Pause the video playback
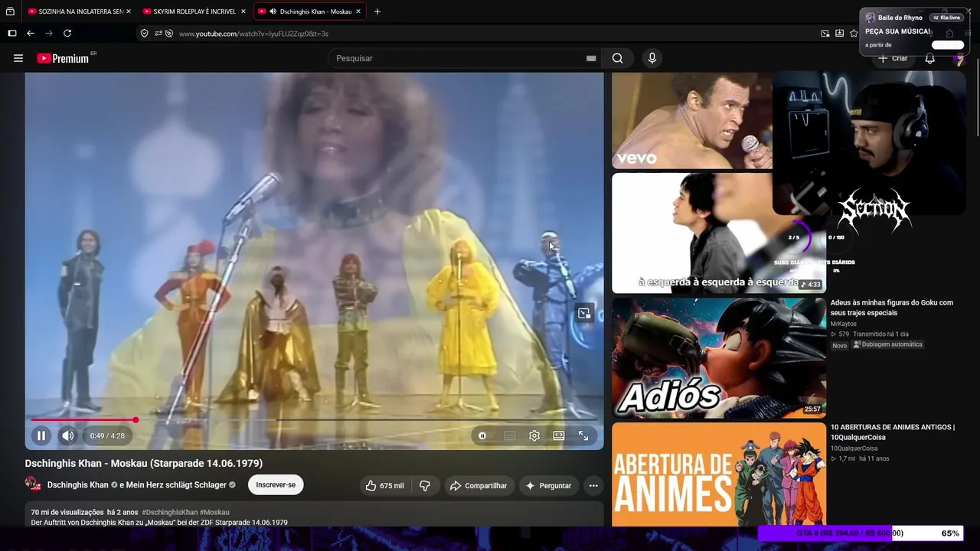 pos(41,435)
